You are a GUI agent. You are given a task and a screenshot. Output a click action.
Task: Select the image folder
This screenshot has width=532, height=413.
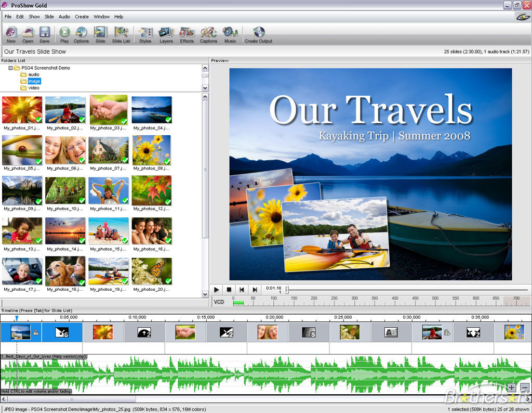coord(34,81)
